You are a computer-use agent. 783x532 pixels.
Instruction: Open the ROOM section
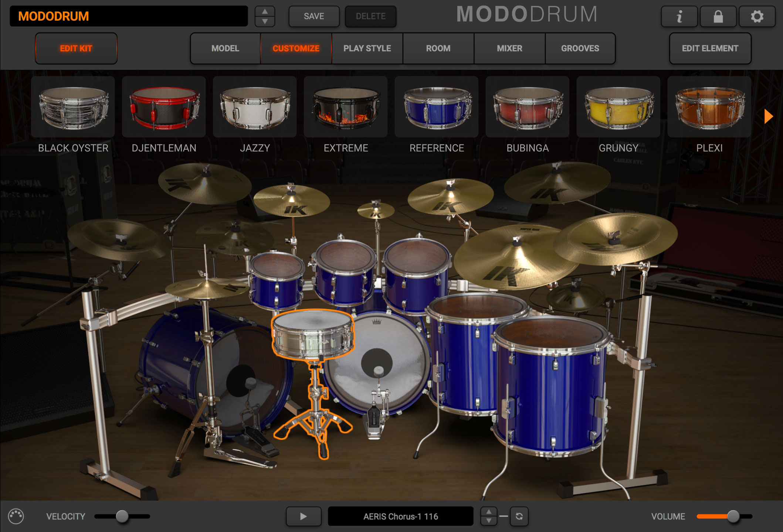[x=438, y=48]
